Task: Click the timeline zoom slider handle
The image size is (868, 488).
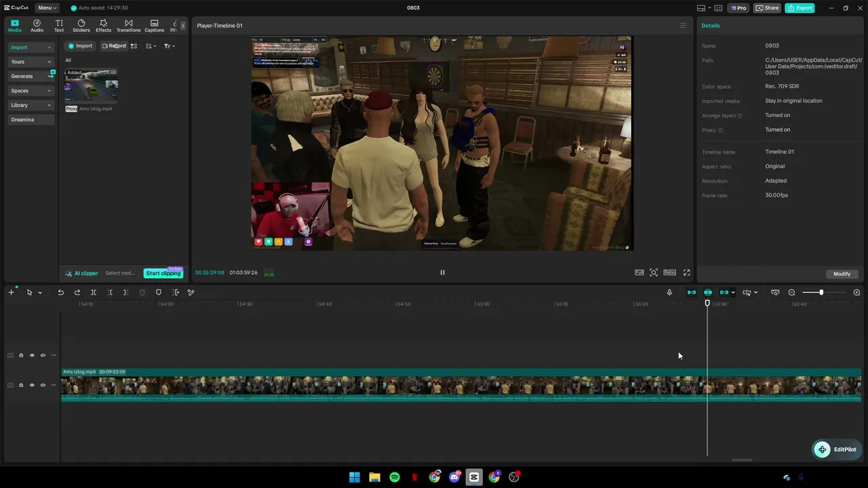Action: 821,292
